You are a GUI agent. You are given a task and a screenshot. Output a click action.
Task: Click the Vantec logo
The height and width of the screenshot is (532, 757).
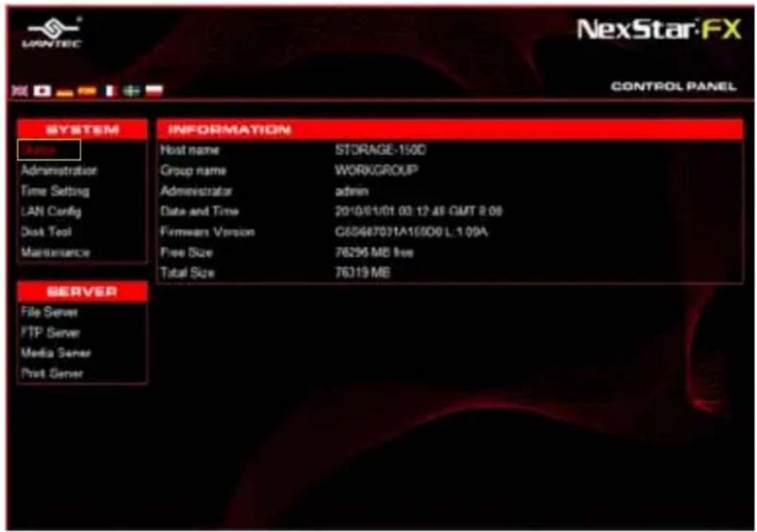(x=52, y=32)
